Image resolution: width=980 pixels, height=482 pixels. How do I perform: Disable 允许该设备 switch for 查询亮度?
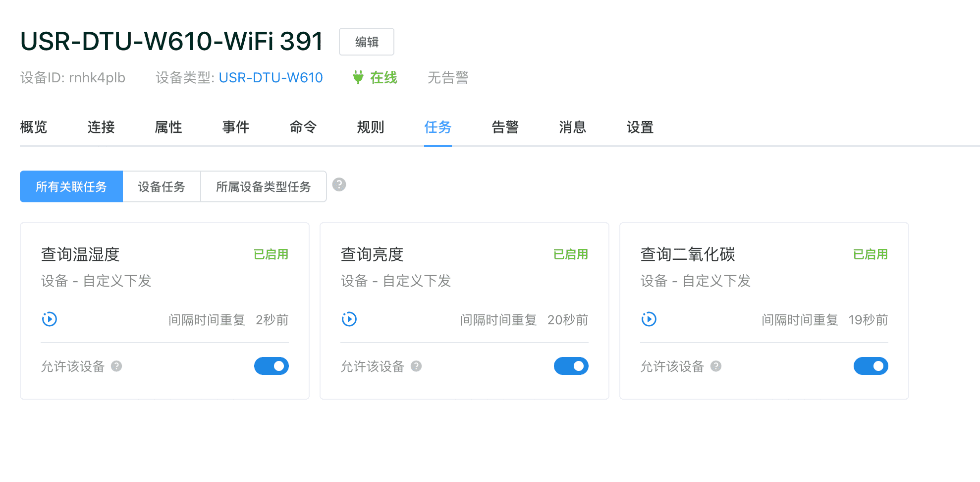(x=571, y=366)
